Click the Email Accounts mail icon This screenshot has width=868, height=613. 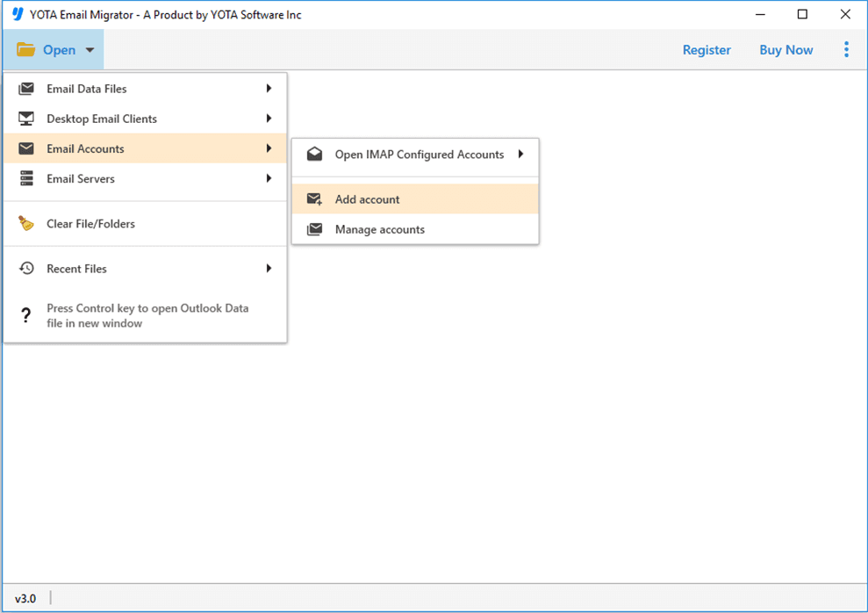pyautogui.click(x=26, y=148)
